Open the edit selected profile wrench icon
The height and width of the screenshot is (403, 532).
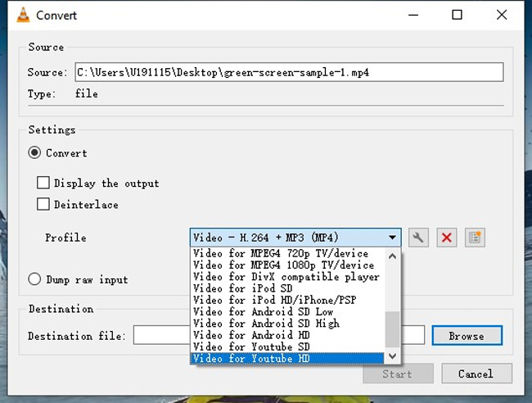[418, 238]
